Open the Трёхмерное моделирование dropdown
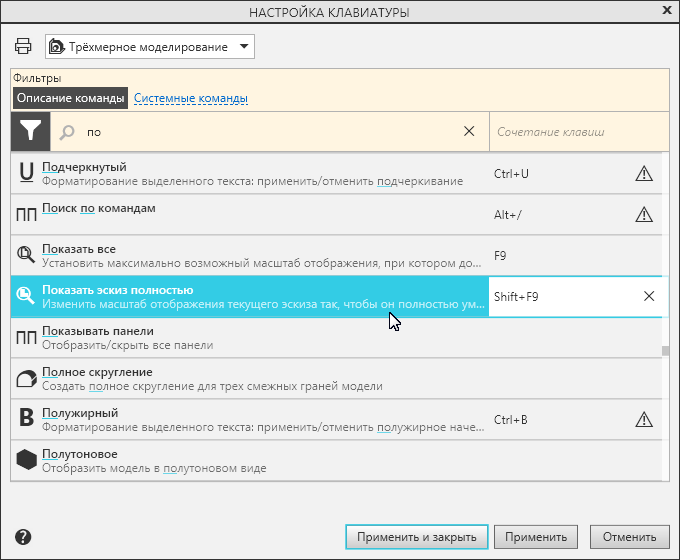The height and width of the screenshot is (560, 680). click(150, 47)
